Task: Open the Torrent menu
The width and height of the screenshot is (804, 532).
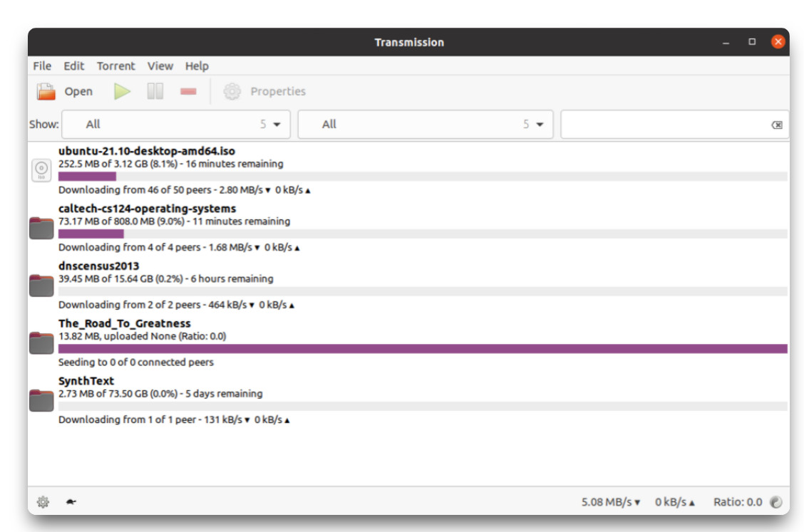Action: (x=115, y=66)
